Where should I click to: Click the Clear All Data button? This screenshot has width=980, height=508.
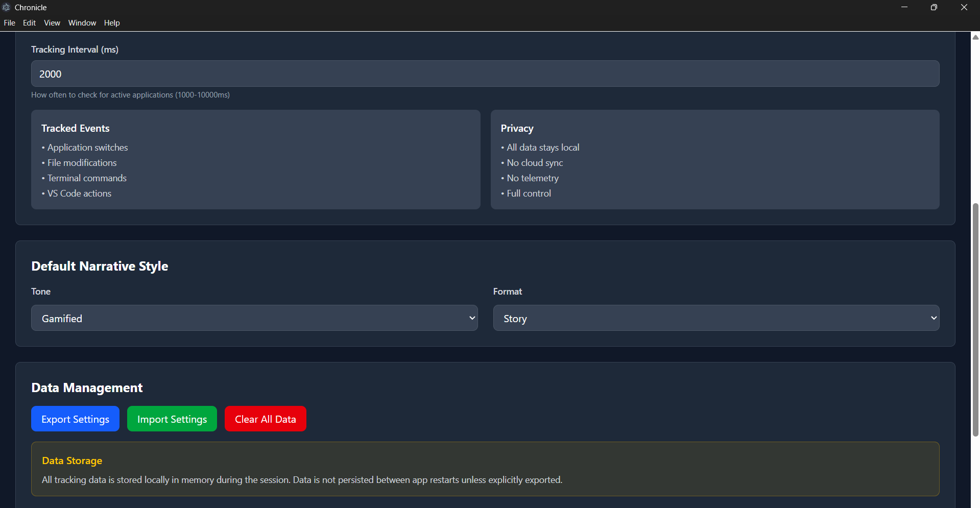click(x=265, y=419)
